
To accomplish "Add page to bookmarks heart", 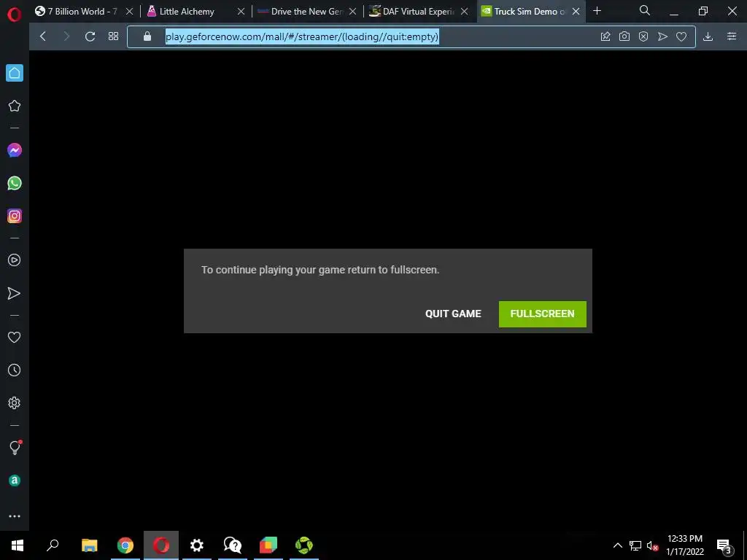I will 681,36.
